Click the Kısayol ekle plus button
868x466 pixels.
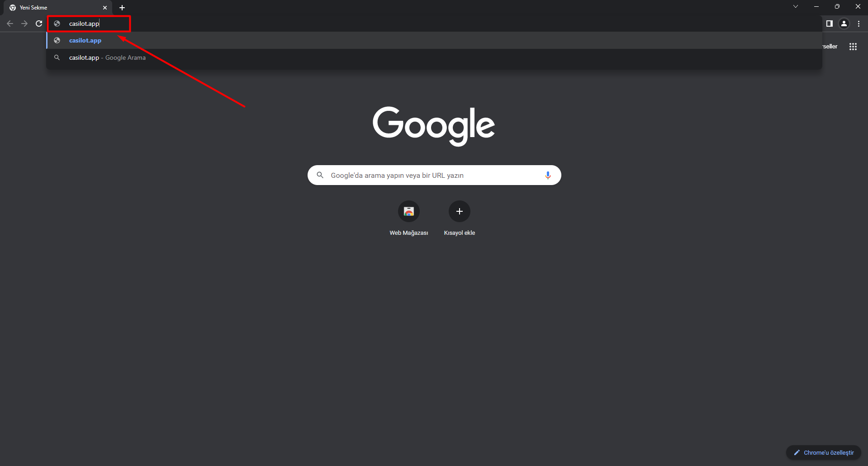(460, 211)
